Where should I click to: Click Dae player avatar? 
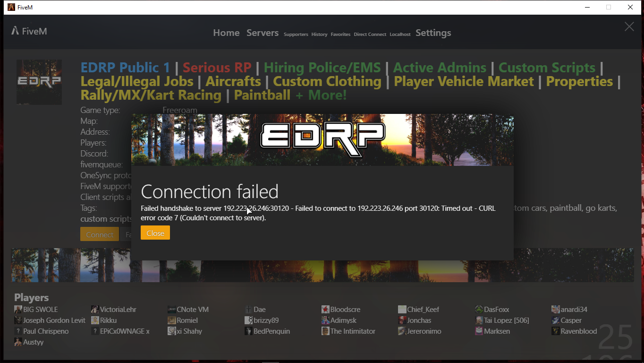248,310
